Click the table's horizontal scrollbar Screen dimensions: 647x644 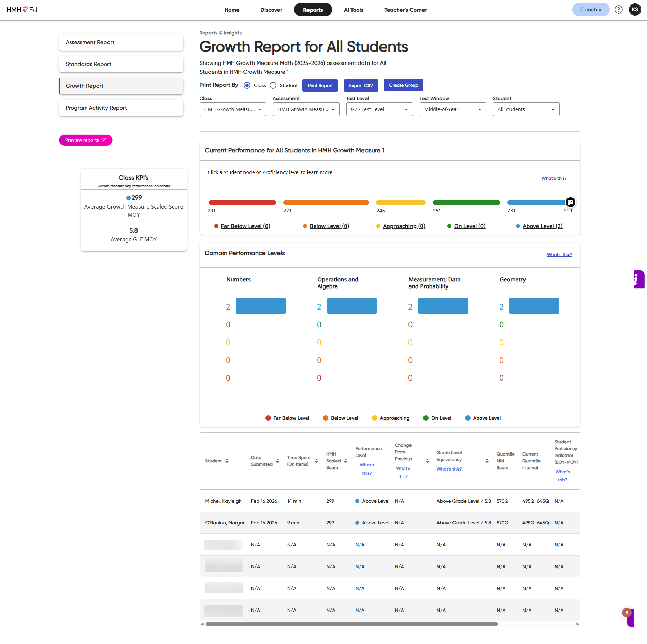(351, 624)
